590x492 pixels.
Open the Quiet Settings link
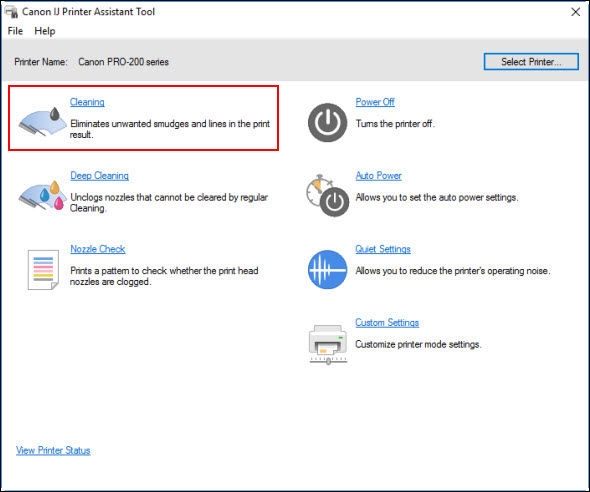[x=383, y=249]
